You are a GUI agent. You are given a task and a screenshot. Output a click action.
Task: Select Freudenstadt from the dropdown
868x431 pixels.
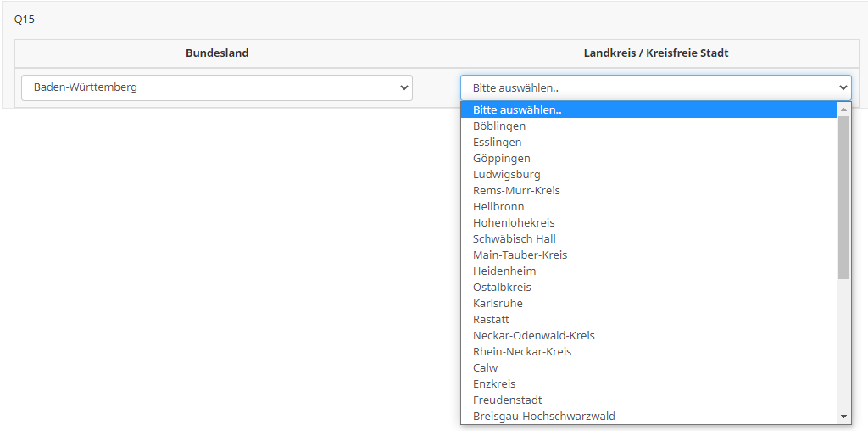click(x=508, y=400)
